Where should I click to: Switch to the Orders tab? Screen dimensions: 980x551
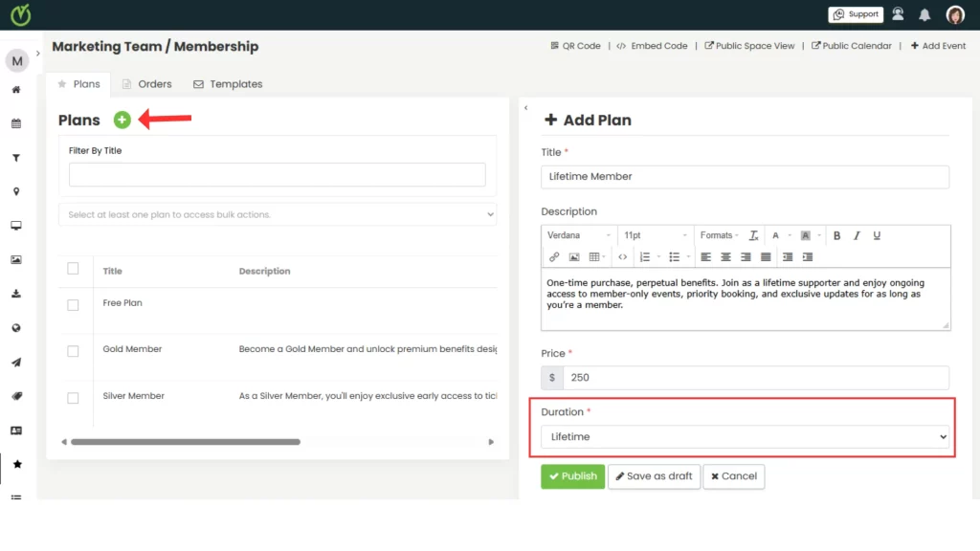[146, 84]
